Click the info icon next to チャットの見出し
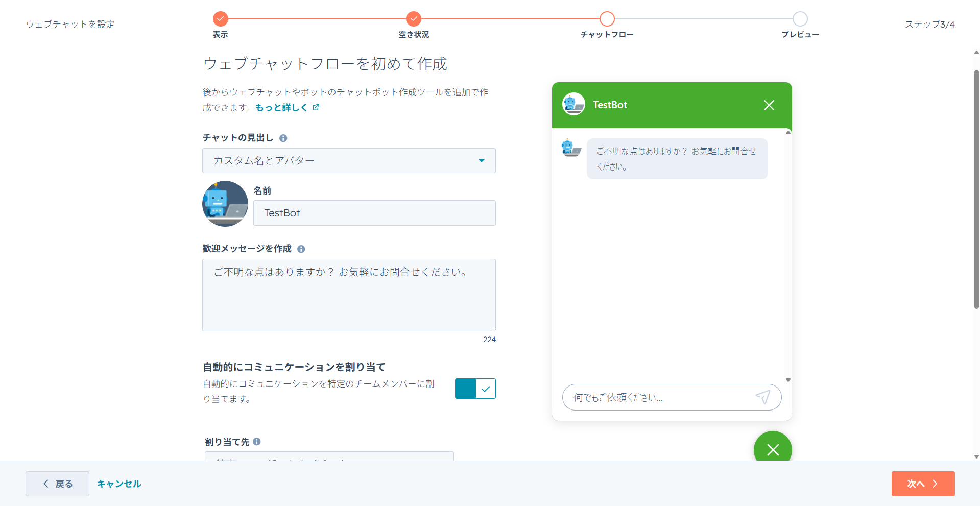This screenshot has height=506, width=980. 284,138
